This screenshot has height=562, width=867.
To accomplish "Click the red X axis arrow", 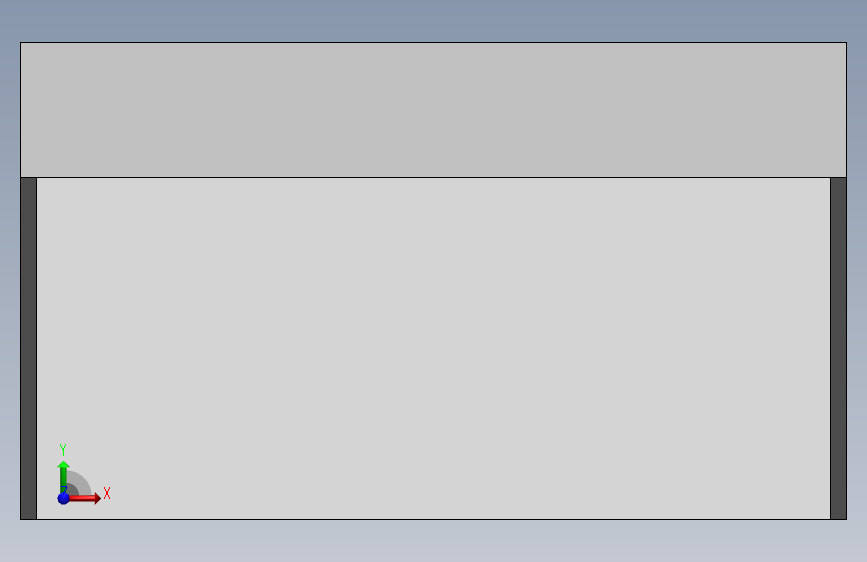I will tap(84, 498).
